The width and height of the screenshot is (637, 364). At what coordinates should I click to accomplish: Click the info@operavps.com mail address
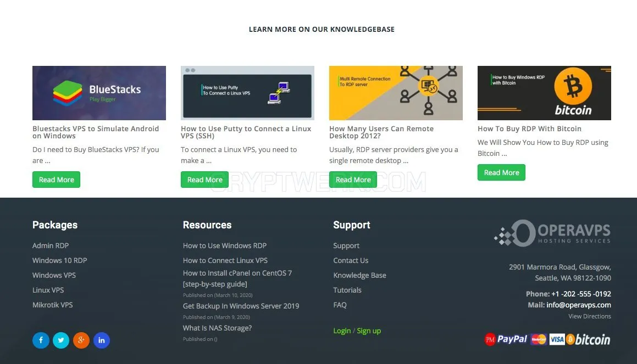click(x=579, y=305)
